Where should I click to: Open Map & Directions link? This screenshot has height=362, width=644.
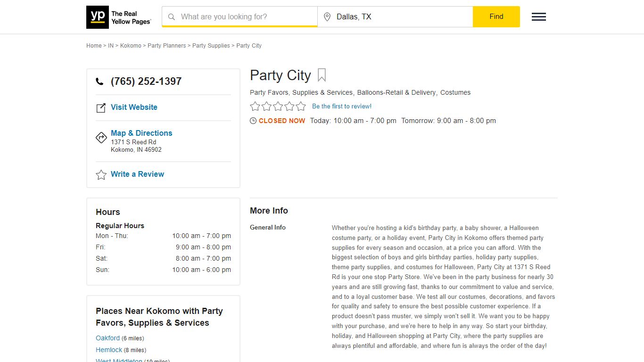click(141, 133)
